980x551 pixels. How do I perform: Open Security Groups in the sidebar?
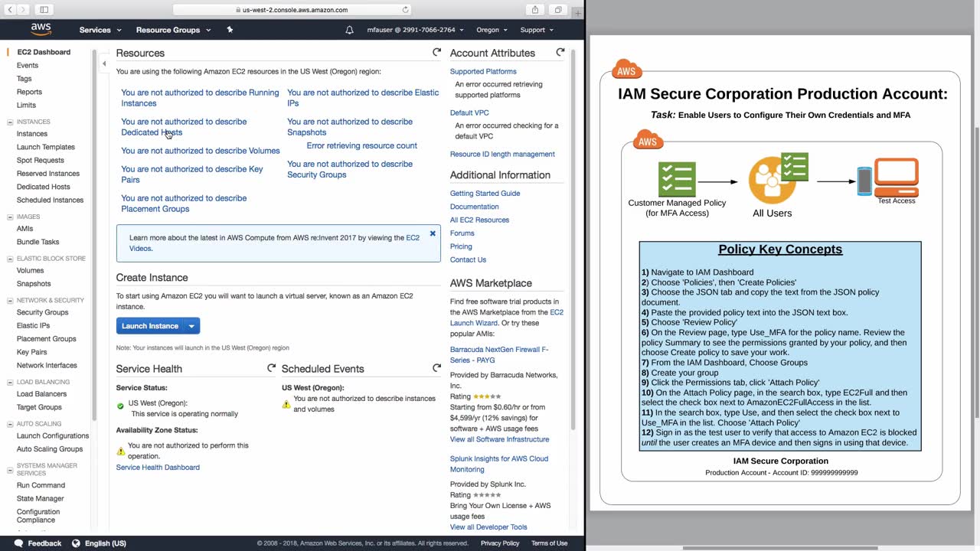43,312
